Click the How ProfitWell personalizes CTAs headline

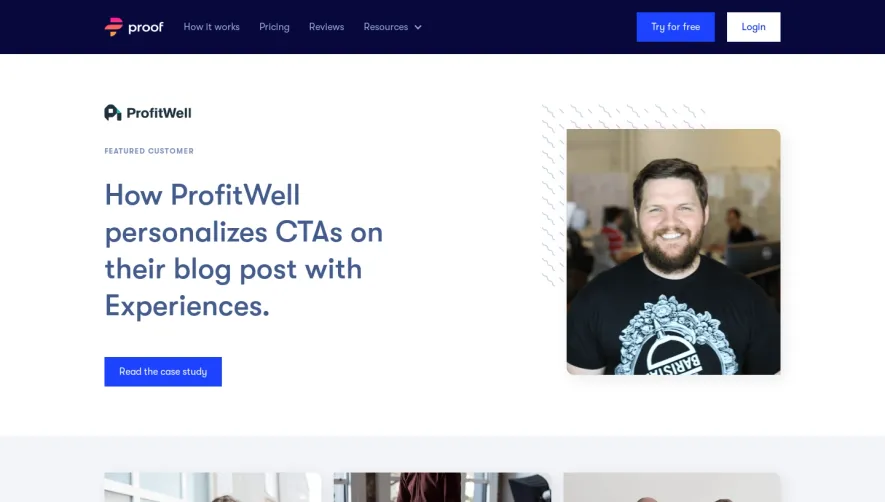click(244, 250)
